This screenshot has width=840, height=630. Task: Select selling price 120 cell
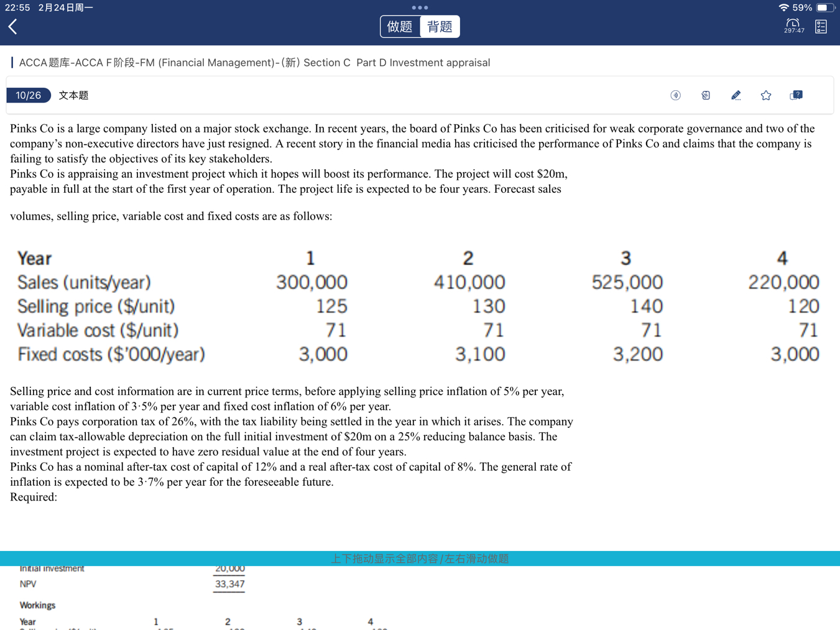click(x=803, y=306)
